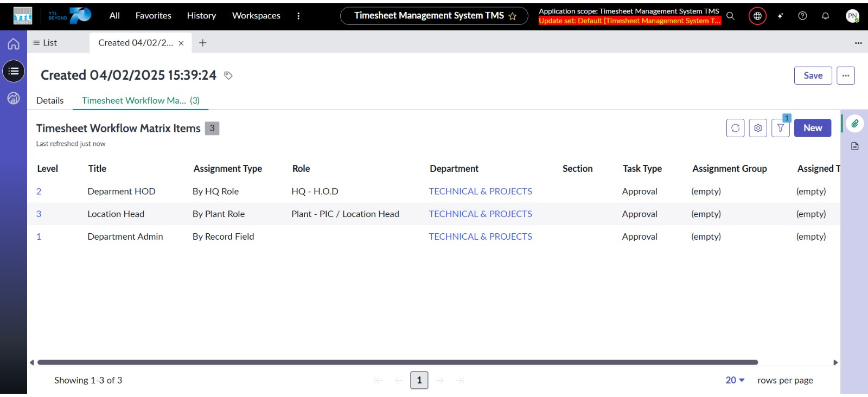Open the list settings gear icon
This screenshot has width=868, height=397.
758,128
